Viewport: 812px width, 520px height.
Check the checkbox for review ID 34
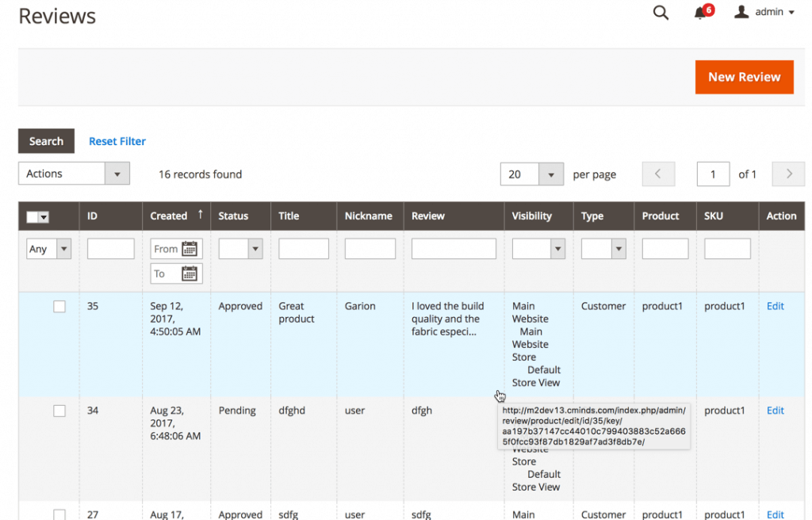[x=59, y=411]
